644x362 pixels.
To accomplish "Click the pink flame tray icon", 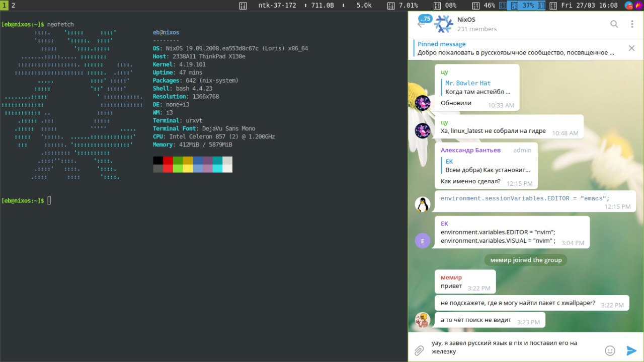I will tap(638, 6).
